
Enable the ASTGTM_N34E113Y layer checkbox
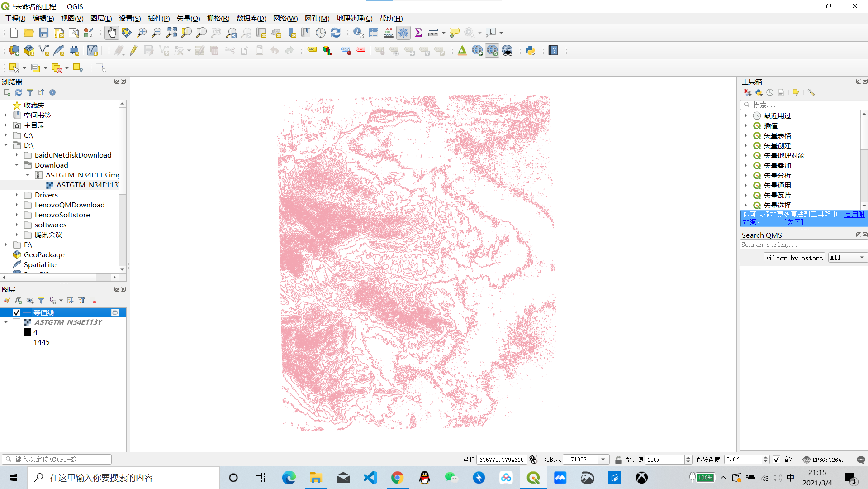17,322
